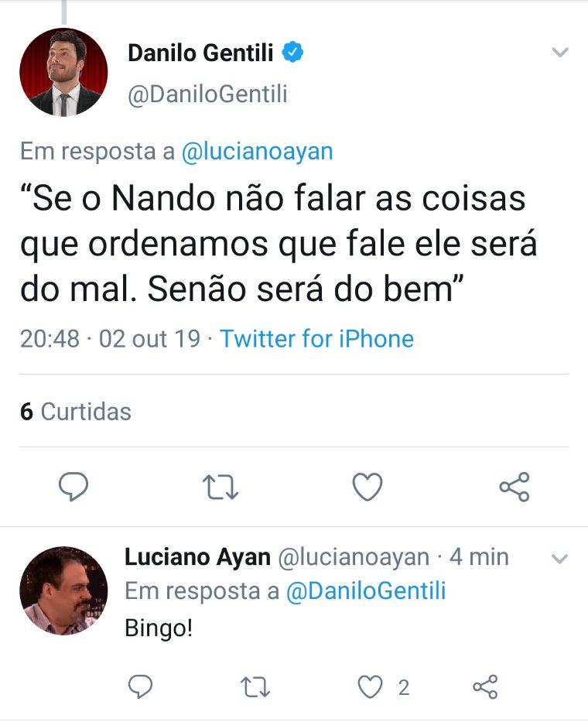
Task: Click Danilo Gentili's verified badge
Action: [292, 53]
